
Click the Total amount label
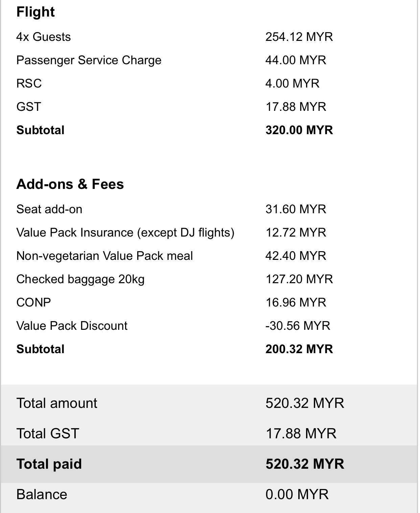tap(57, 403)
